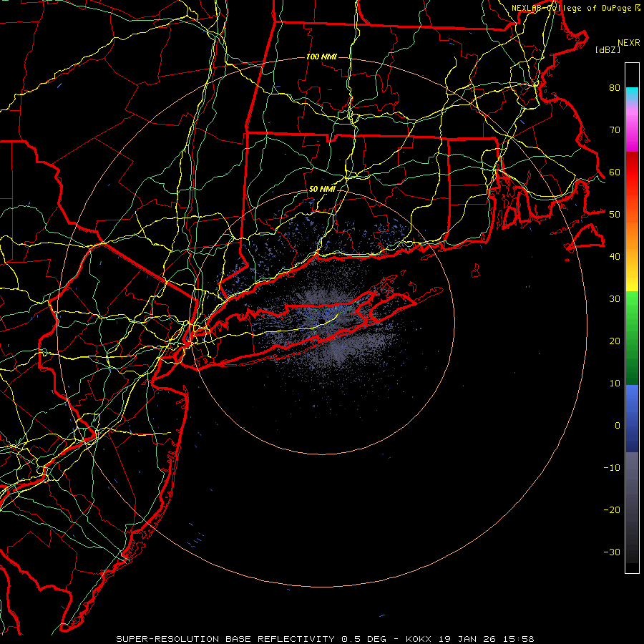The width and height of the screenshot is (644, 644).
Task: Click the orange segment of the color bar
Action: point(632,234)
